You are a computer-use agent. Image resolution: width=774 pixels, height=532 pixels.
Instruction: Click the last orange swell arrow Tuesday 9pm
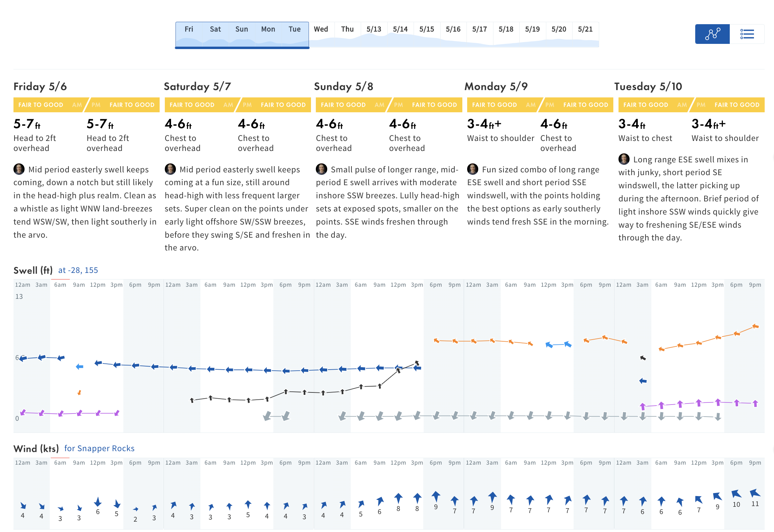coord(755,326)
